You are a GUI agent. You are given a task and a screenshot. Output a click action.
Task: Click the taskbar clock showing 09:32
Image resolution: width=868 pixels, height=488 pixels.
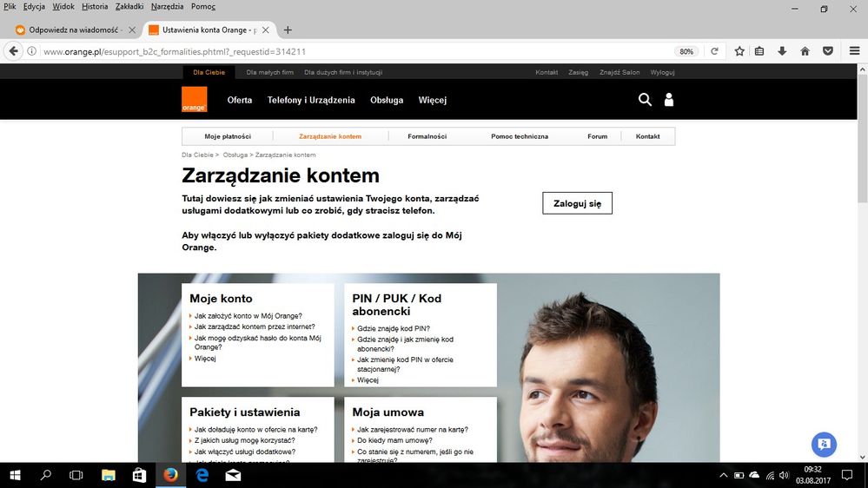812,475
